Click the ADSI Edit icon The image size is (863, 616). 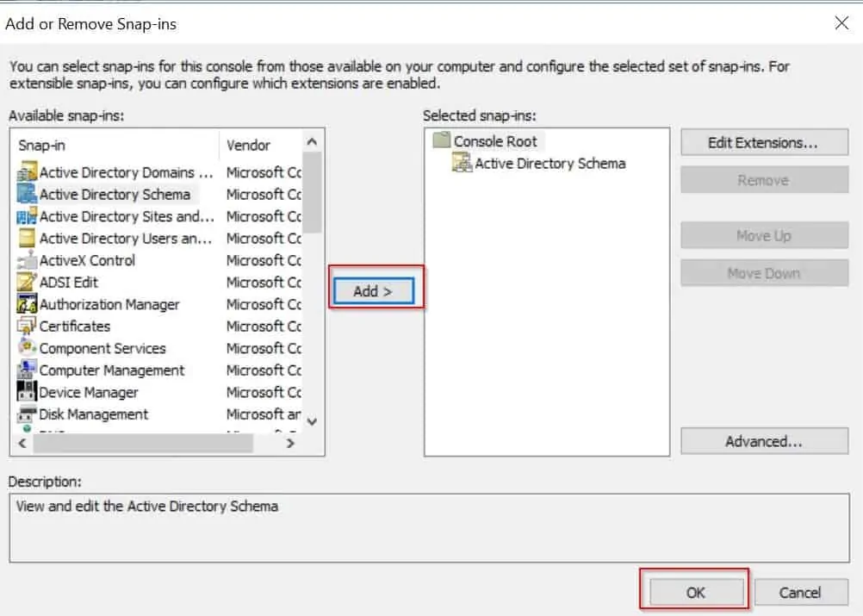[x=27, y=283]
